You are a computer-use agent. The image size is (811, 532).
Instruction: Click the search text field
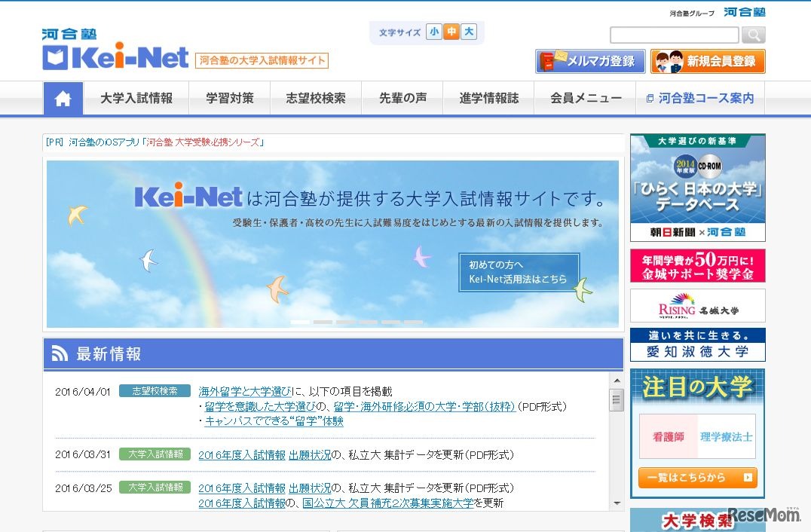click(675, 35)
